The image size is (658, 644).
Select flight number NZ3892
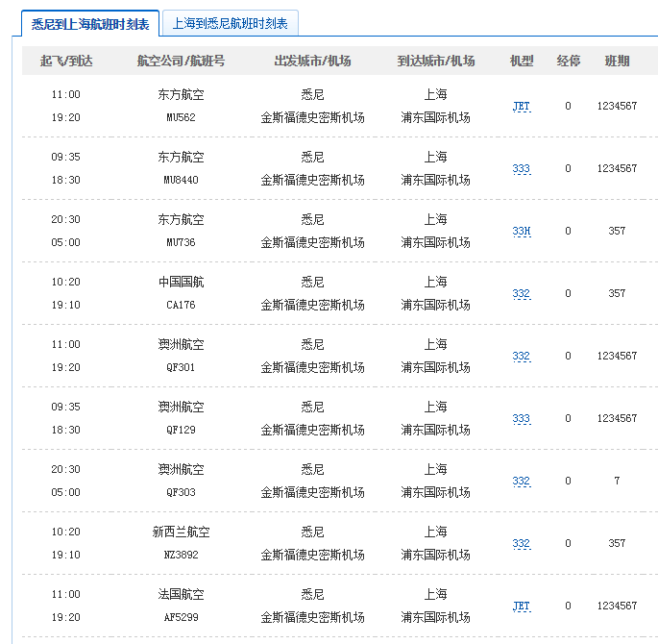click(181, 556)
